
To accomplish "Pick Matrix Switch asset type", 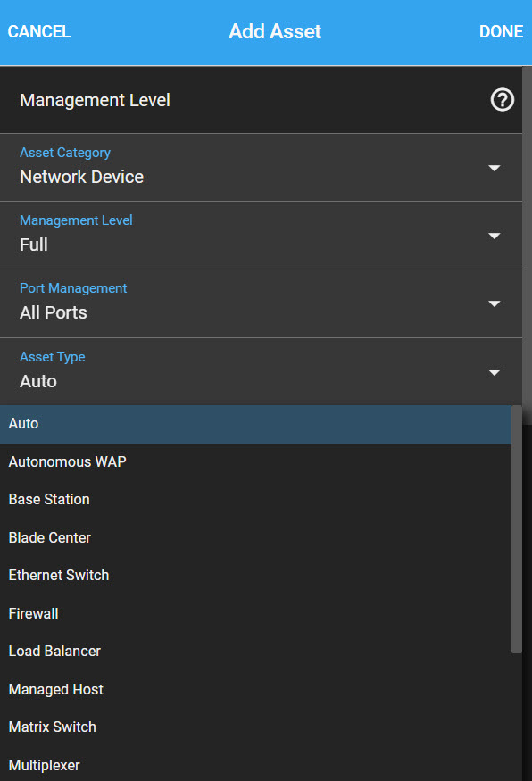I will pos(255,727).
